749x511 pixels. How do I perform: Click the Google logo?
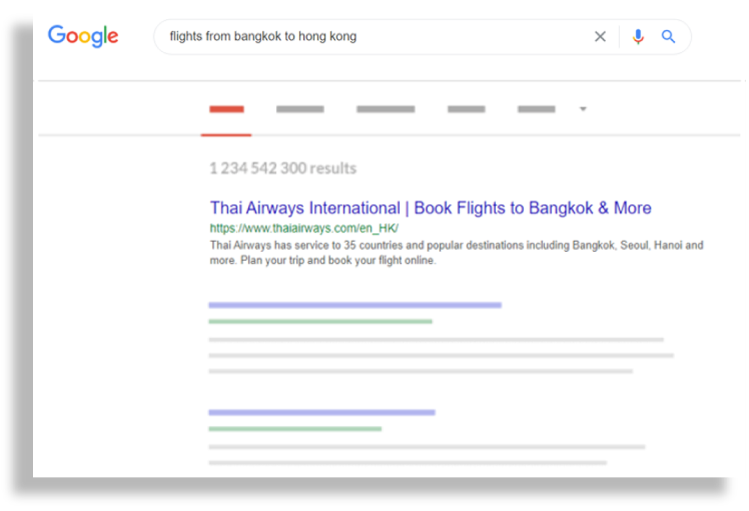point(83,37)
